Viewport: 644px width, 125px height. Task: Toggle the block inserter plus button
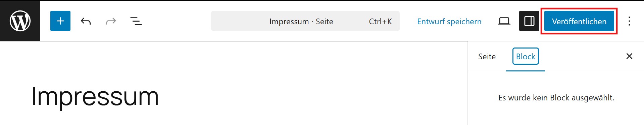tap(60, 21)
